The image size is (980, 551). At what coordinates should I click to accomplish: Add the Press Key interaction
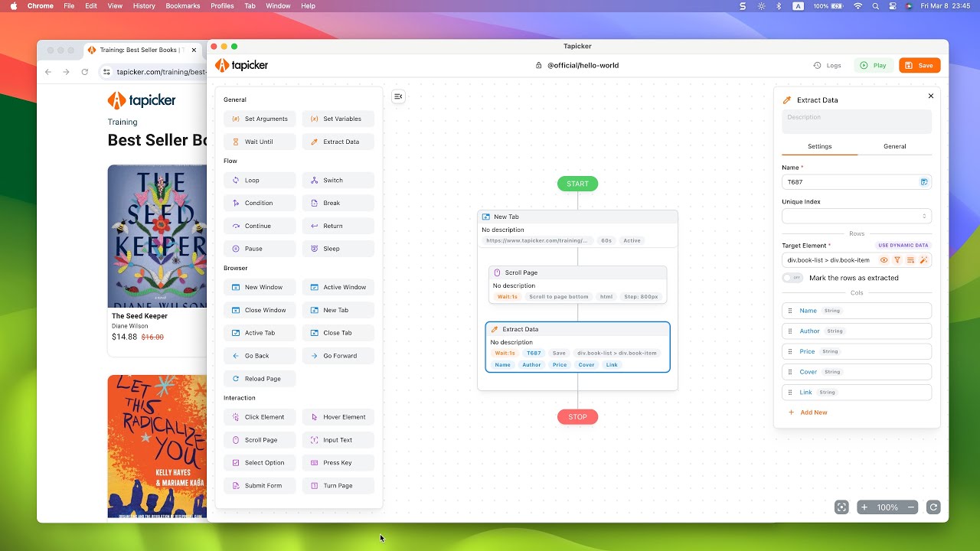point(338,463)
